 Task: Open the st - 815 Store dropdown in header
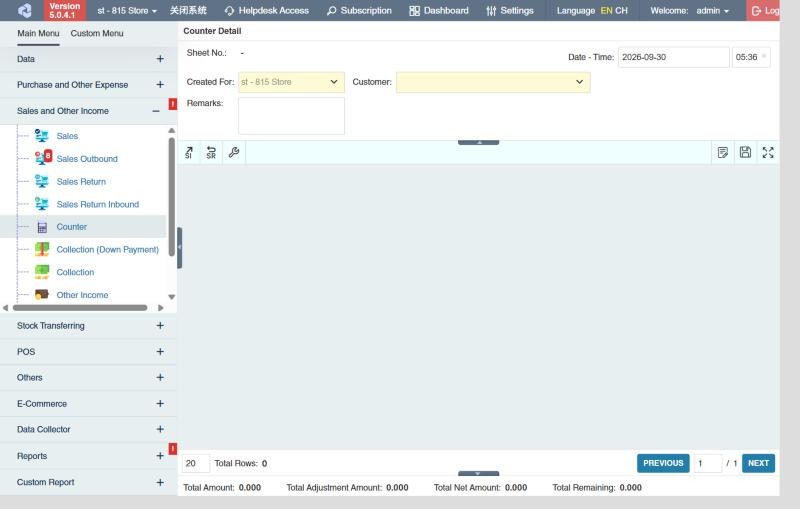click(127, 10)
